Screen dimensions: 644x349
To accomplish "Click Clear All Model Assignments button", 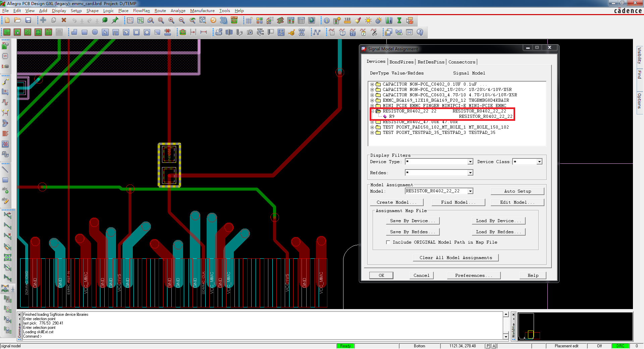I will point(456,258).
